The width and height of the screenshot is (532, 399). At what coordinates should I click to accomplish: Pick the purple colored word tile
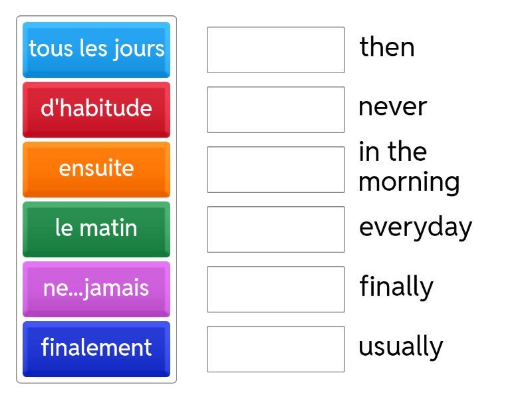pyautogui.click(x=96, y=289)
